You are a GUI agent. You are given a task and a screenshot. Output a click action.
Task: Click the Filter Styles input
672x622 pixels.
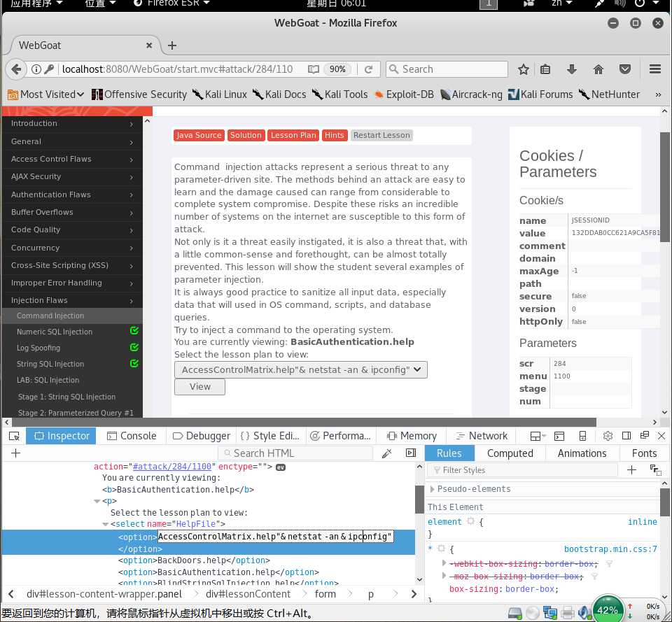[524, 470]
